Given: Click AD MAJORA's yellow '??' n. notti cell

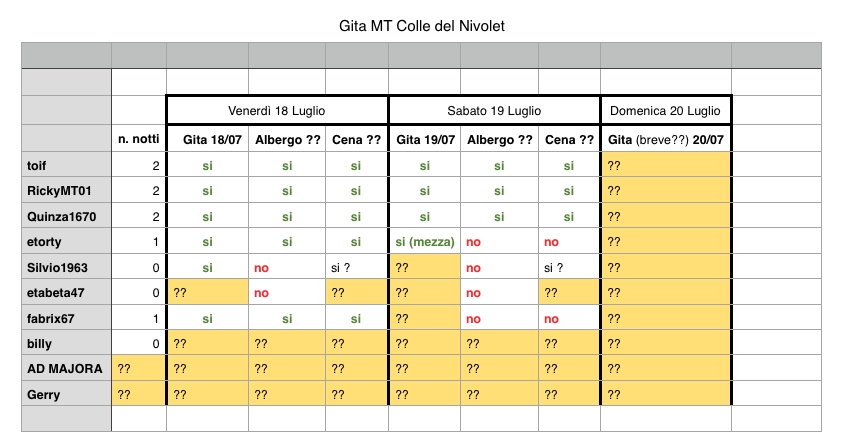Looking at the screenshot, I should tap(138, 368).
